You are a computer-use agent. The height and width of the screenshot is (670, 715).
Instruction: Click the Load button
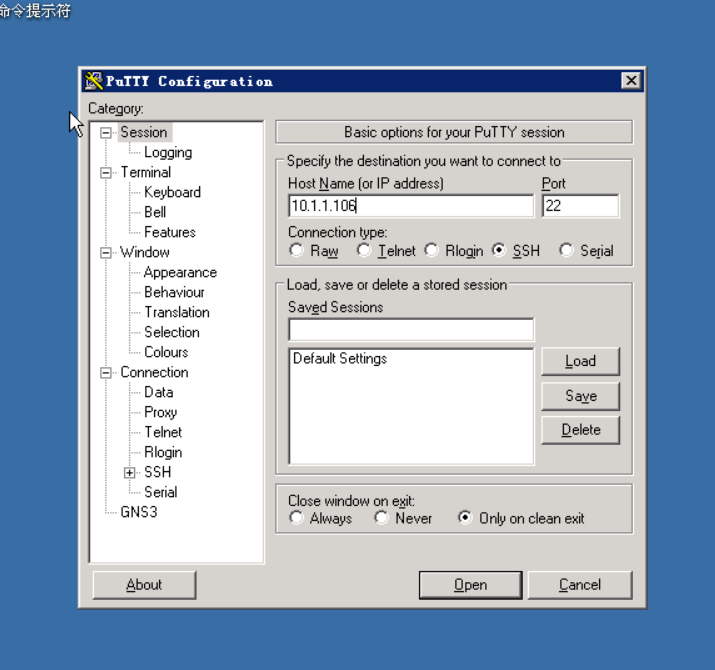tap(580, 361)
